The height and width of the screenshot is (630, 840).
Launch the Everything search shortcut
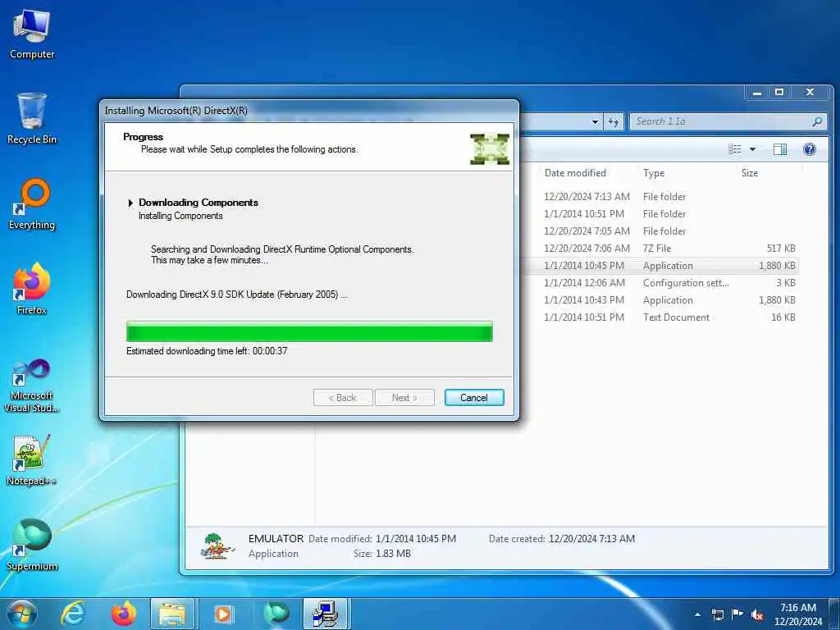tap(32, 204)
